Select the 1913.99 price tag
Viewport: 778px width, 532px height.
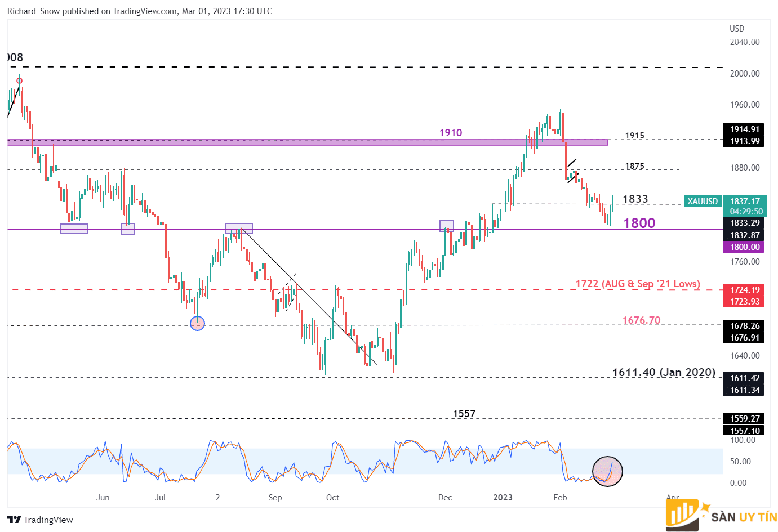pos(745,141)
